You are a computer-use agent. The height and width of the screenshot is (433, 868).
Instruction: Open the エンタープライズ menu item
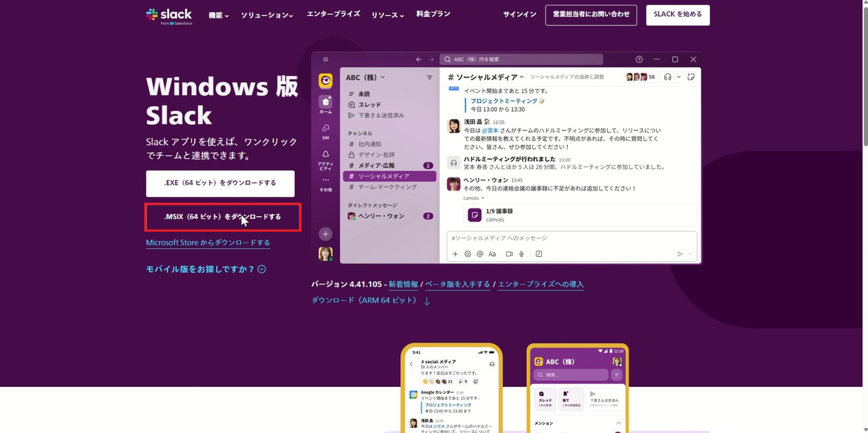(333, 14)
